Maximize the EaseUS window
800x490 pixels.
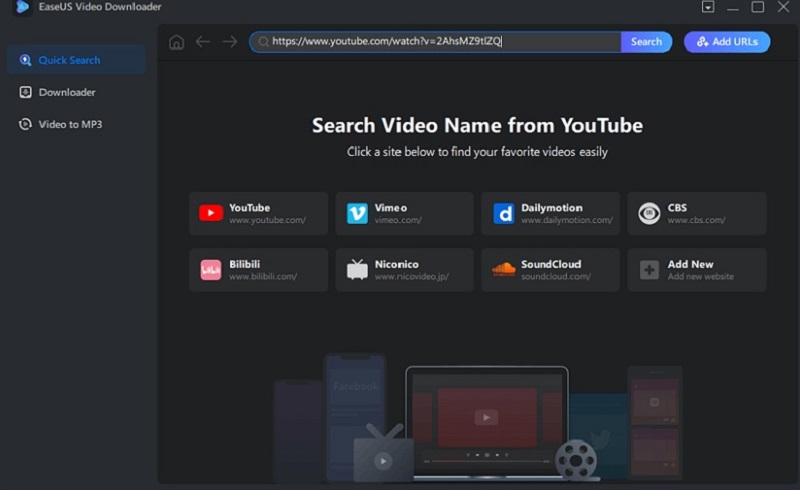(x=758, y=7)
